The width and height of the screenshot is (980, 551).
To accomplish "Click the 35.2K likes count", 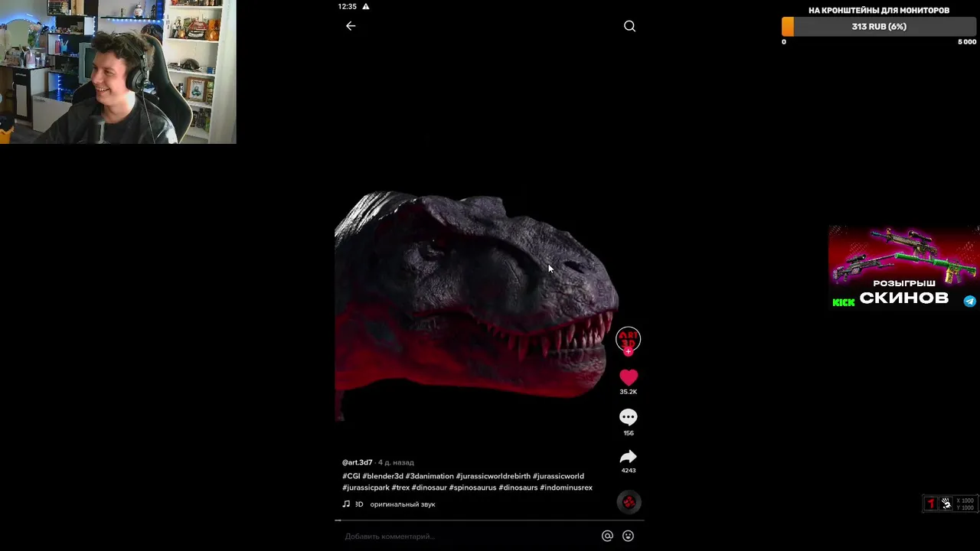I will (628, 392).
